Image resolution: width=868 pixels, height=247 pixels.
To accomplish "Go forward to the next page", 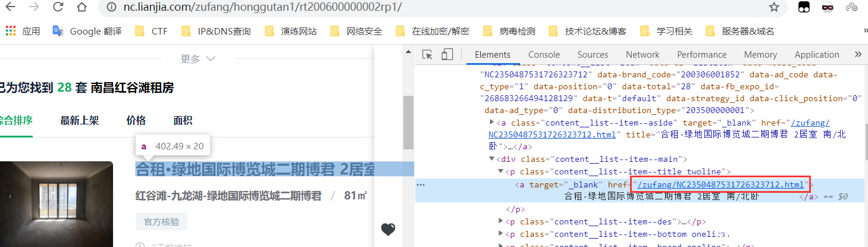I will 35,7.
